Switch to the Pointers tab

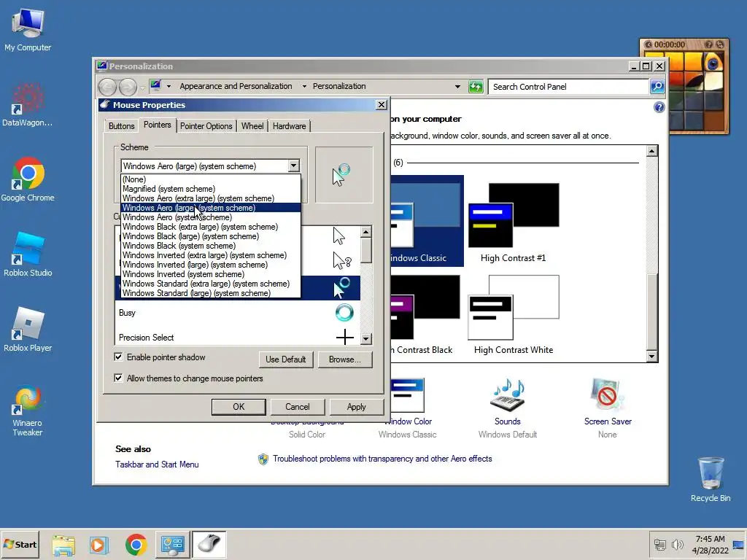coord(158,125)
